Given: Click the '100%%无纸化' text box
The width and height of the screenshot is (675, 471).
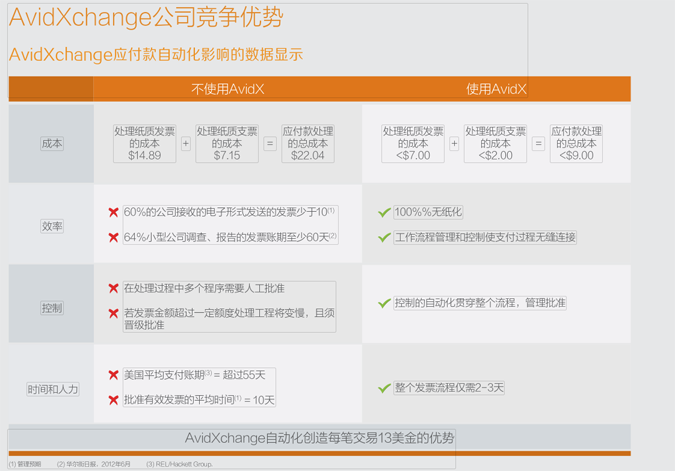Looking at the screenshot, I should point(428,212).
